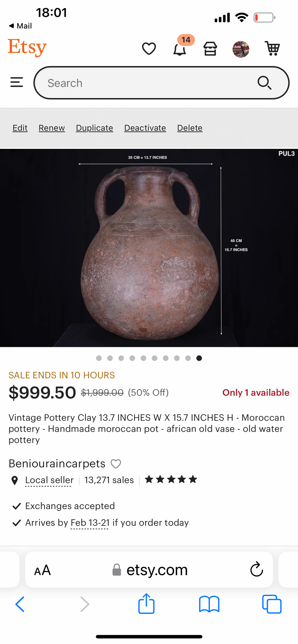The image size is (298, 644).
Task: Open Shop Manager storefront icon
Action: 210,49
